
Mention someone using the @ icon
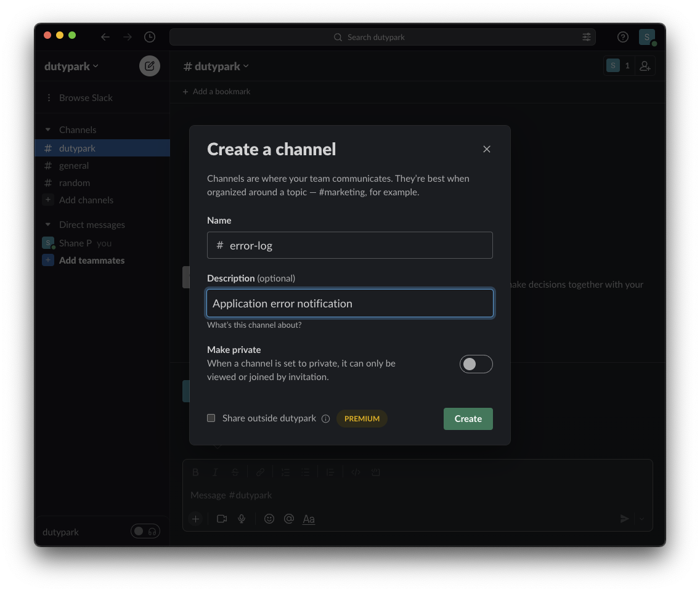tap(289, 519)
